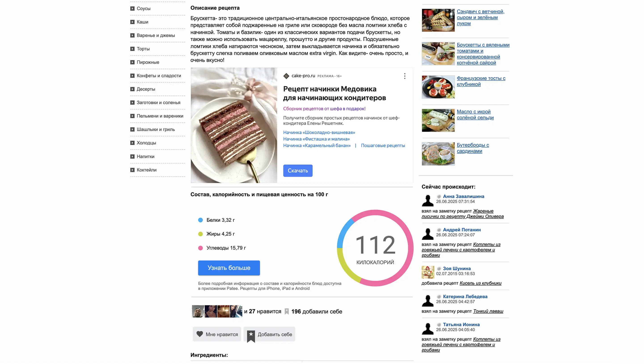Click the heart icon in Мне нравится
The height and width of the screenshot is (364, 644).
point(199,334)
